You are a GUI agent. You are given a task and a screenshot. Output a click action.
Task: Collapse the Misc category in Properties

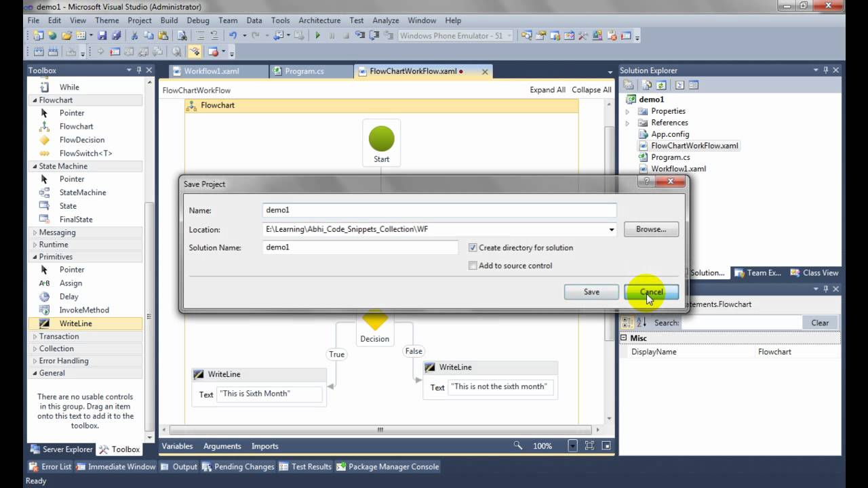(624, 338)
